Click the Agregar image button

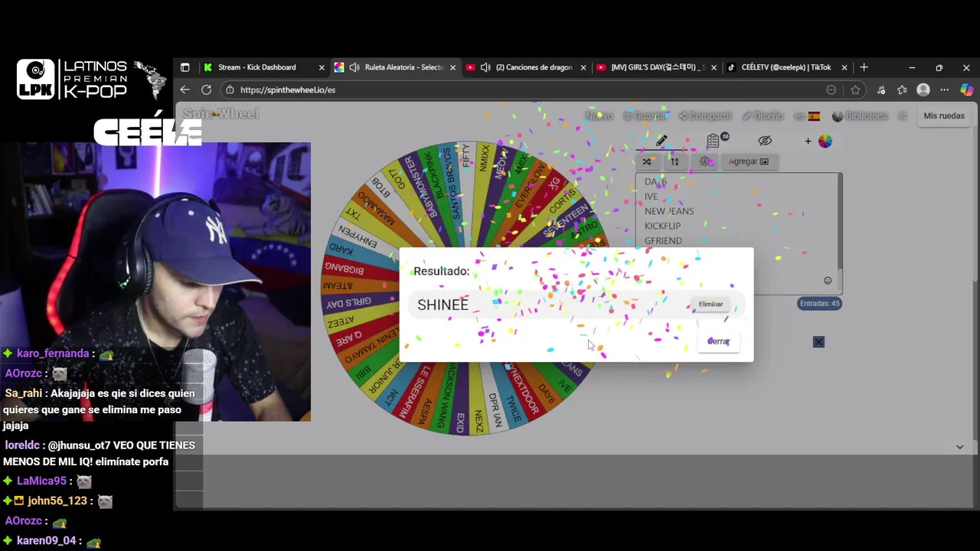coord(748,161)
